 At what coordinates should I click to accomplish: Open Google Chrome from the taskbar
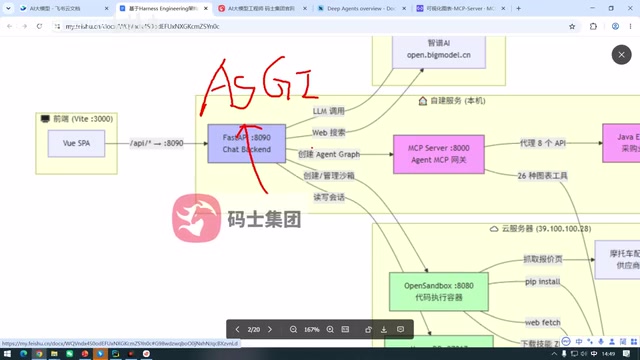tap(39, 353)
